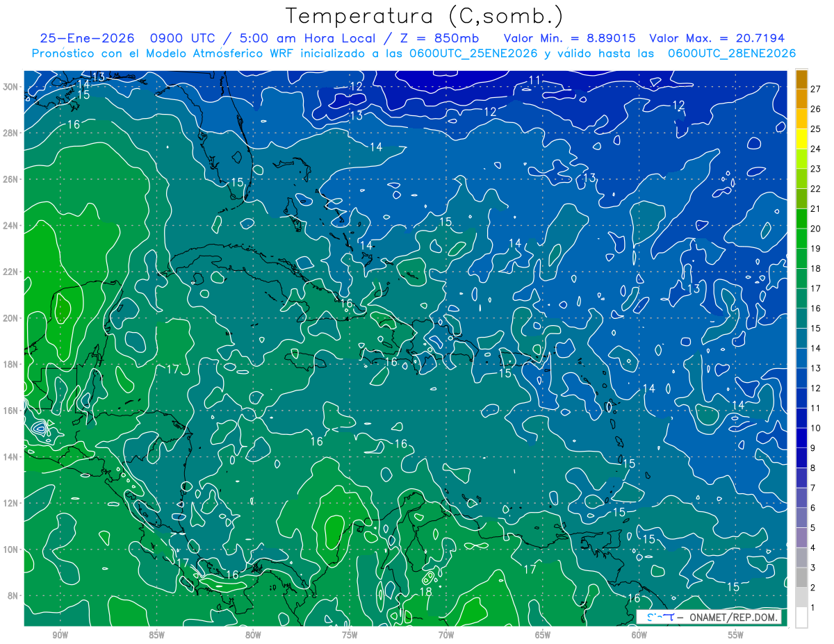Click color scale label "3"

click(813, 568)
